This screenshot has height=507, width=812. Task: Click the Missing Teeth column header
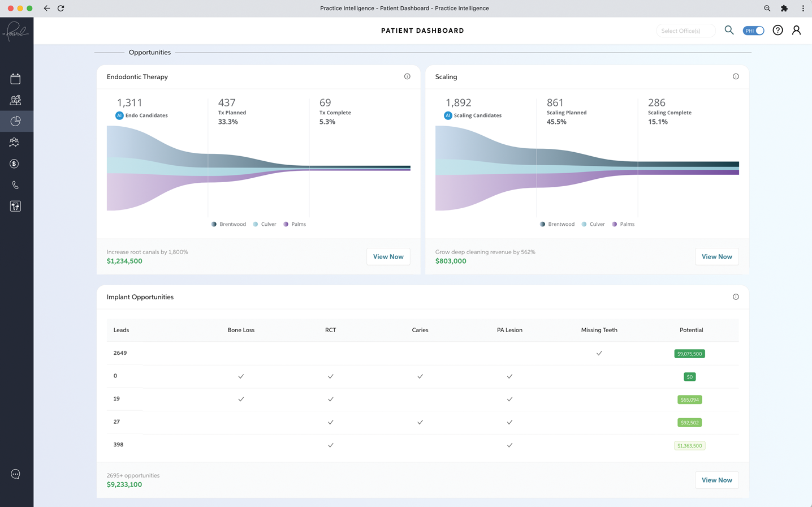pos(599,330)
